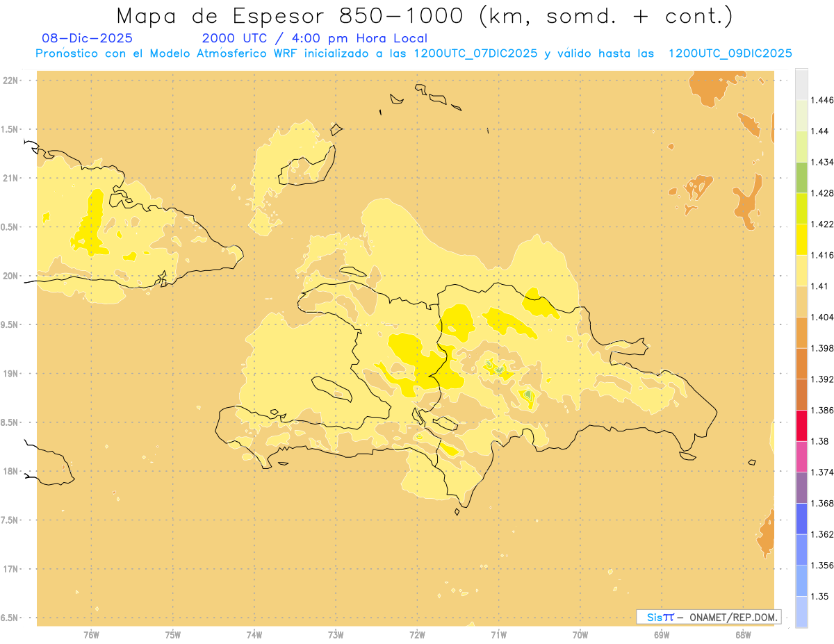
Task: Click the colorbar value '1.44'
Action: 820,131
